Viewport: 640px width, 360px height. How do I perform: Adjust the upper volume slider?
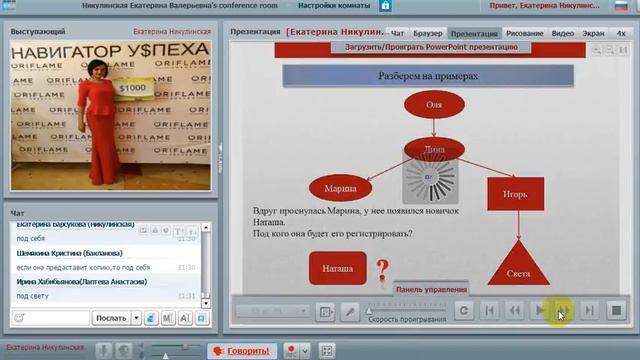(x=186, y=347)
